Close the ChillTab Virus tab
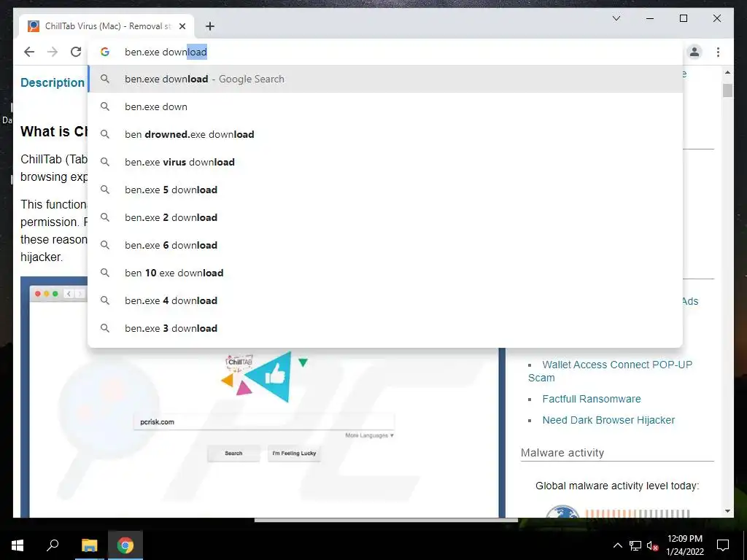 point(182,26)
